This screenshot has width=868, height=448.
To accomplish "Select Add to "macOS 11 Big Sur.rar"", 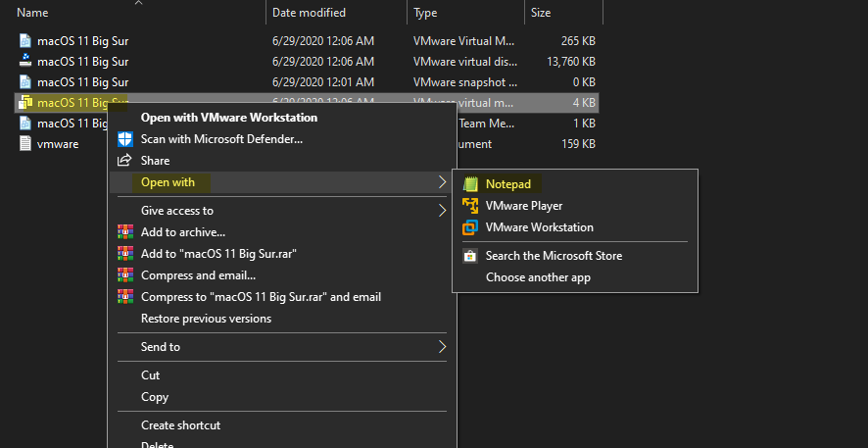I will (219, 254).
